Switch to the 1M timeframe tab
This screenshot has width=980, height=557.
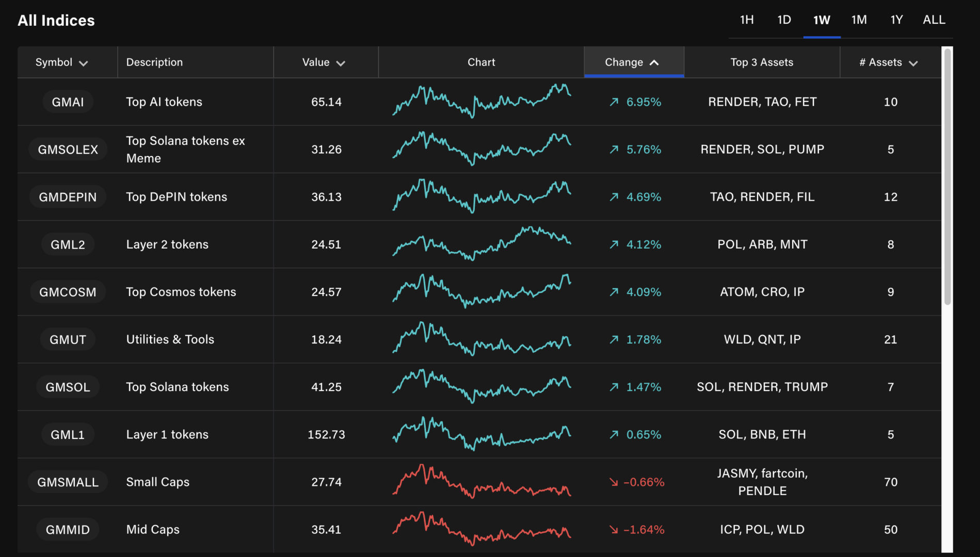tap(859, 20)
